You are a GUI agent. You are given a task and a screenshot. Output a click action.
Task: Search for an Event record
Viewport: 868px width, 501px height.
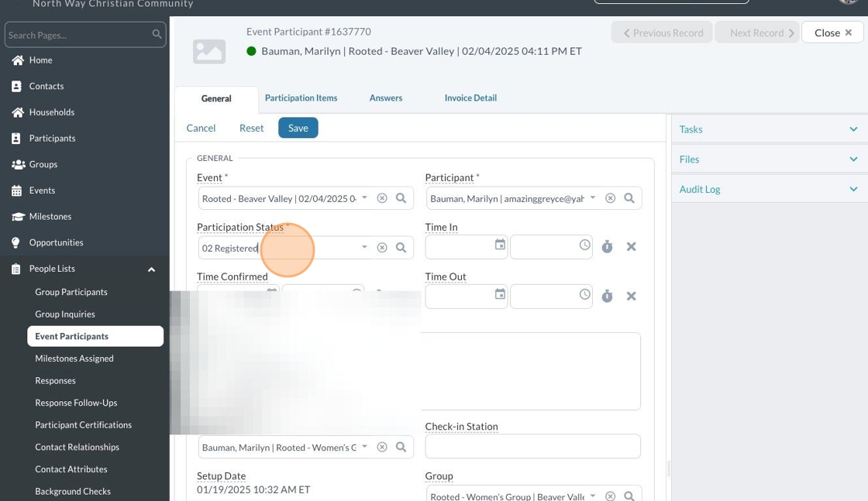pyautogui.click(x=401, y=198)
